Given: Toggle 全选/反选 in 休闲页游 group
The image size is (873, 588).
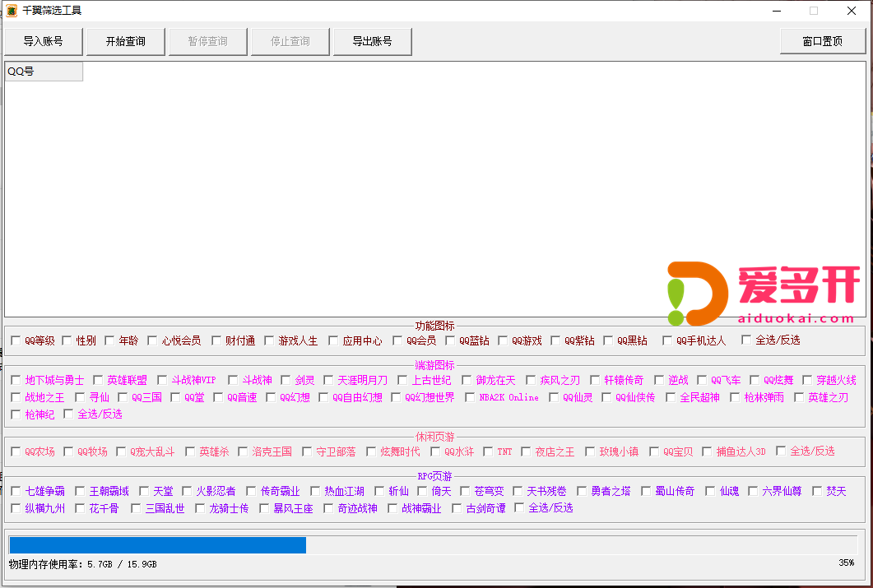Looking at the screenshot, I should pyautogui.click(x=781, y=451).
